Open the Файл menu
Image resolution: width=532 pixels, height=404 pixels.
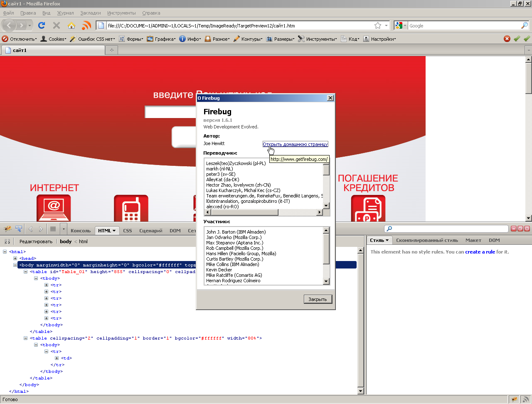(8, 13)
